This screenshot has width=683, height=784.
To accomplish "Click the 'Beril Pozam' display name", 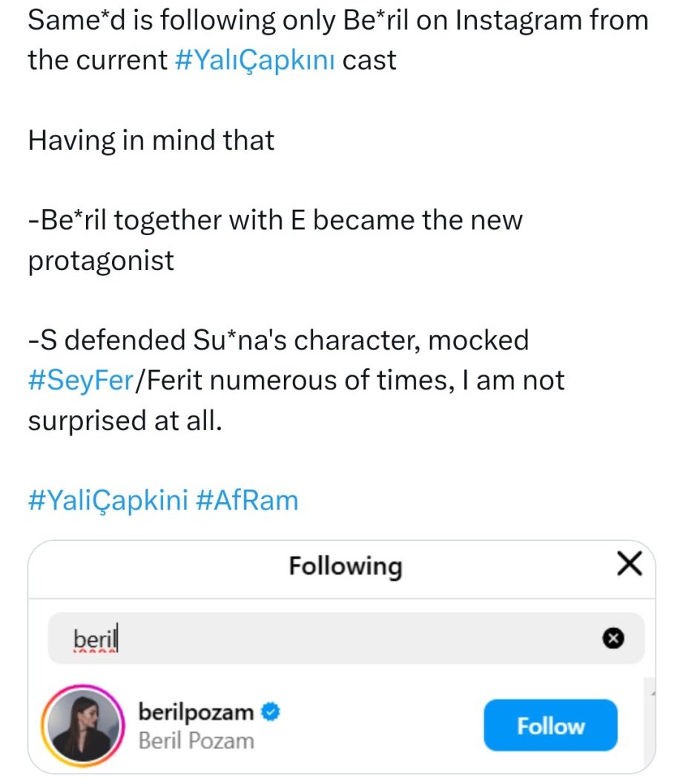I will click(196, 740).
